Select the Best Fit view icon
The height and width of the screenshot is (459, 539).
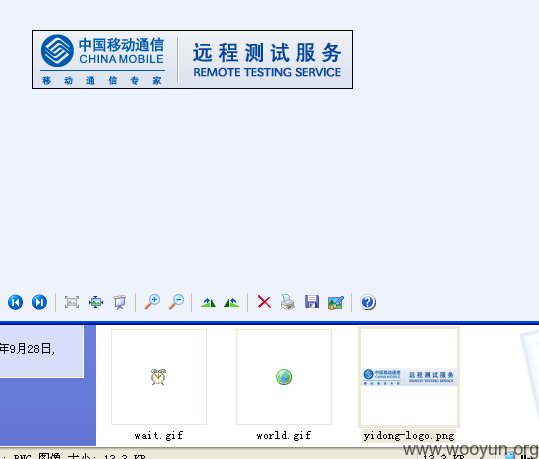[x=72, y=302]
